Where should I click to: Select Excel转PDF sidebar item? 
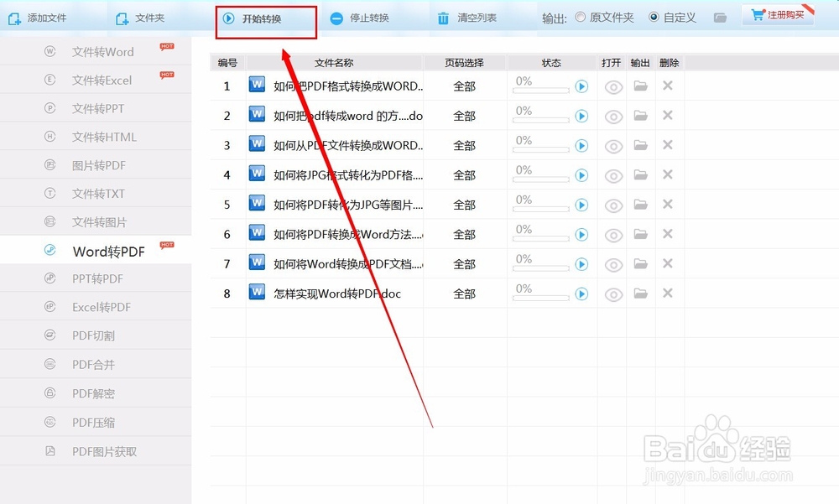(96, 307)
